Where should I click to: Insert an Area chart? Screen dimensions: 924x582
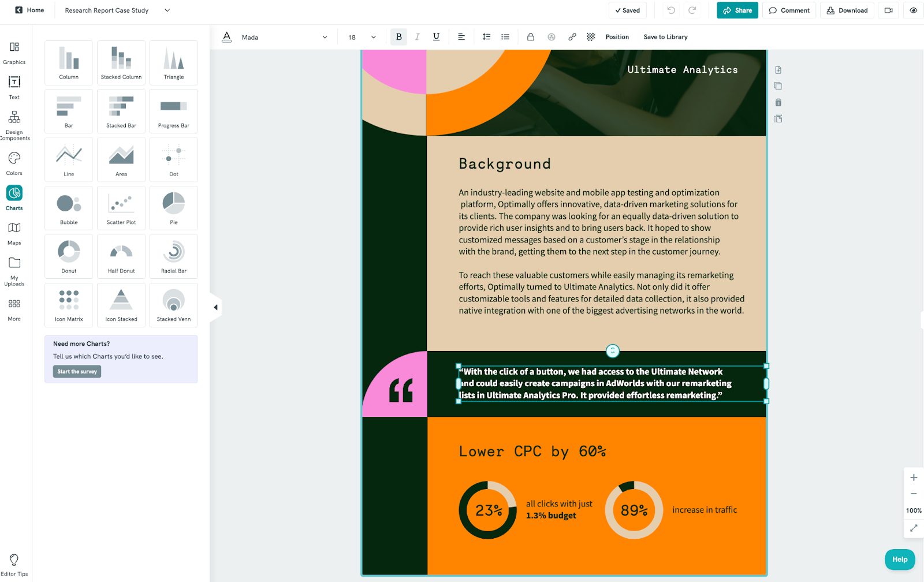click(x=121, y=159)
